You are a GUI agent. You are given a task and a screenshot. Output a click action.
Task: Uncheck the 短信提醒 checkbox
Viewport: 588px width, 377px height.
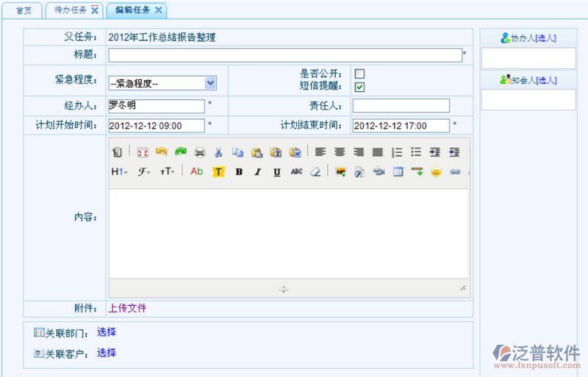(x=360, y=87)
